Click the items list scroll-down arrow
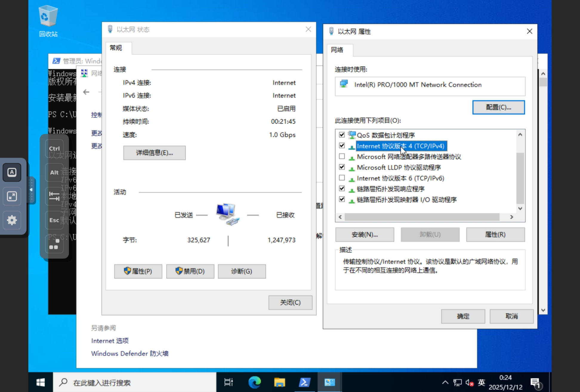 (x=520, y=209)
